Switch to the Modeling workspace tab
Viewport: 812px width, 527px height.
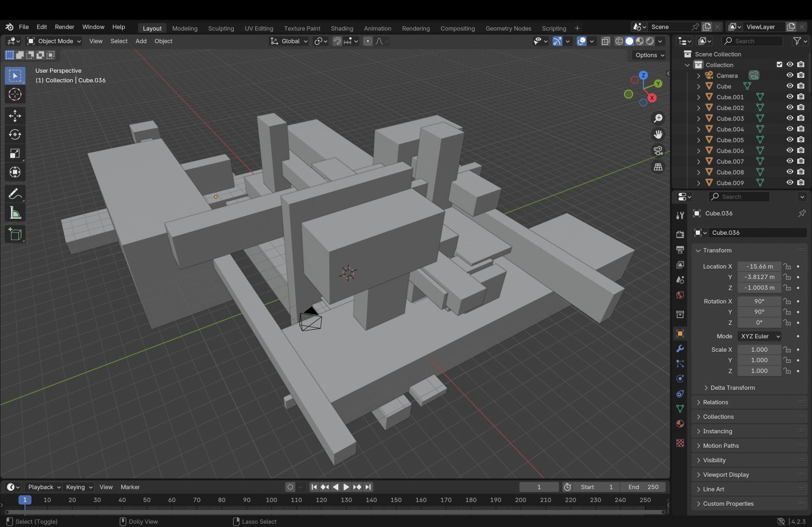click(185, 28)
